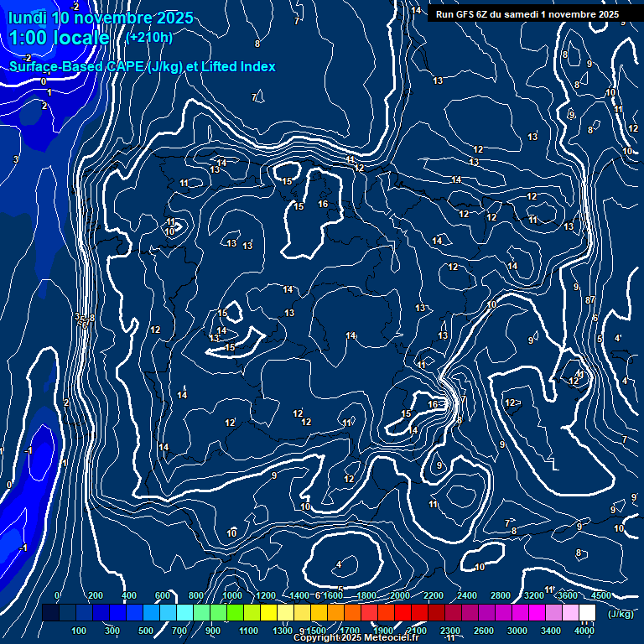This screenshot has height=644, width=644.
Task: Click the '200' legend scale label
Action: pos(96,595)
